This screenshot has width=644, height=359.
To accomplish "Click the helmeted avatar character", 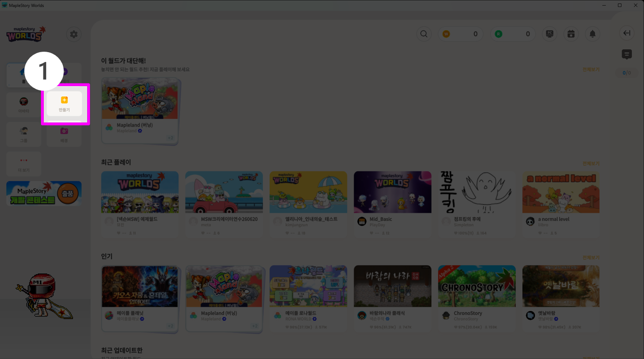I will 44,296.
